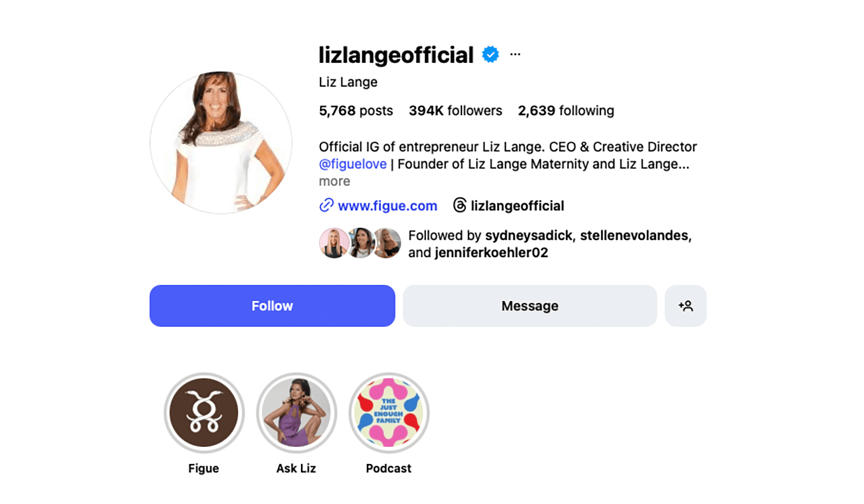Open sydneysadick's profile link
The image size is (864, 504).
coord(529,235)
